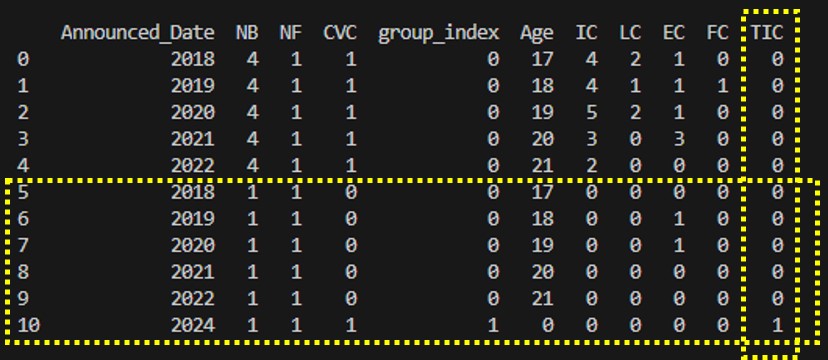Viewport: 828px width, 360px height.
Task: Select row index 8 label
Action: point(23,272)
